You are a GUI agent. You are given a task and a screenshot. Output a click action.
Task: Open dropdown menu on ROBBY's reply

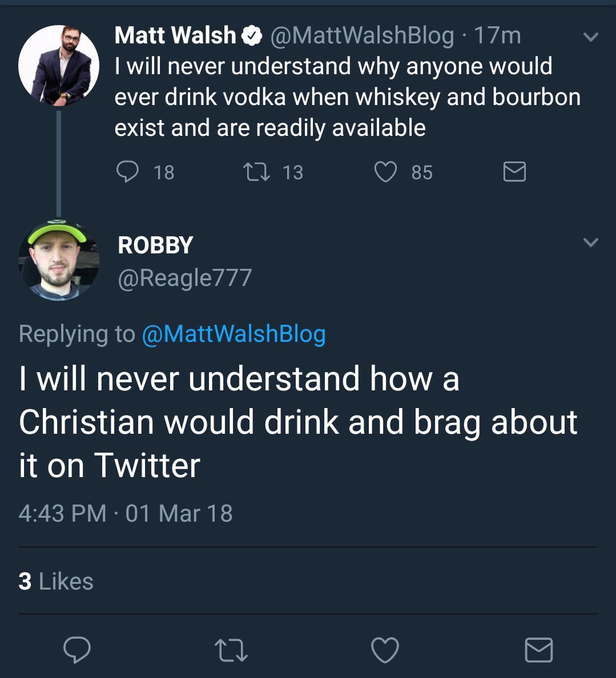pos(591,243)
